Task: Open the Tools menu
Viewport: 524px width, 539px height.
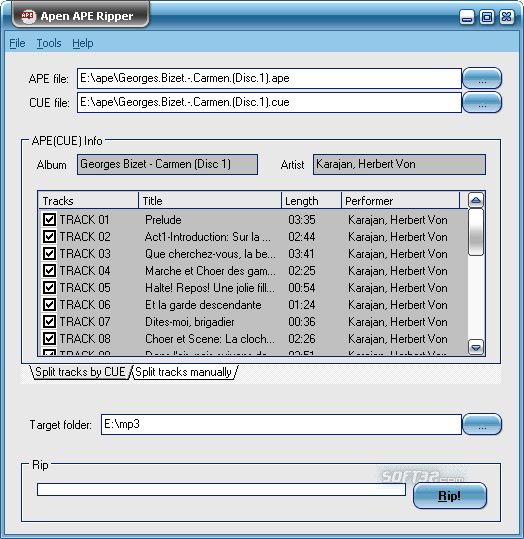Action: pyautogui.click(x=49, y=43)
